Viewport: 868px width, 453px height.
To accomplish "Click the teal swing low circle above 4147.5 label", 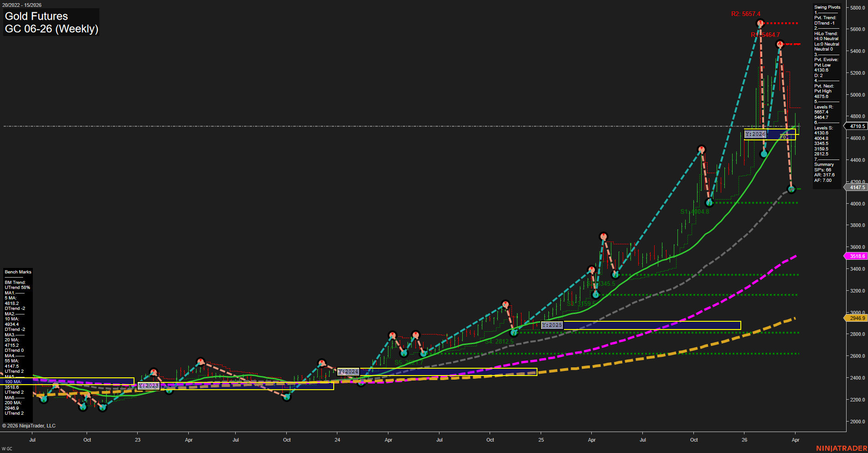I will 792,189.
